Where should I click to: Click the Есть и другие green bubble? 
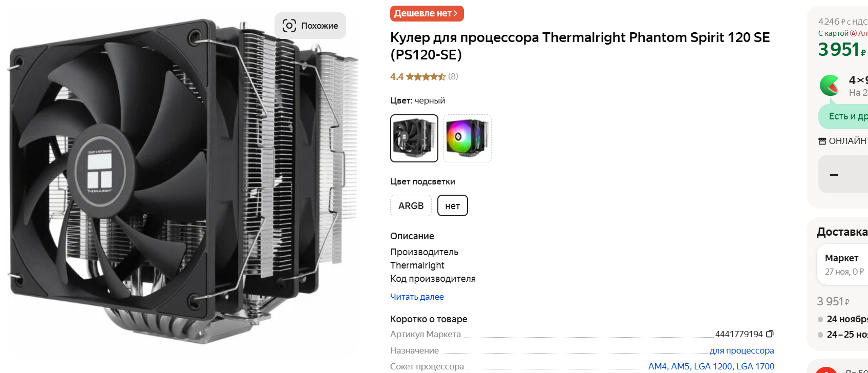click(x=843, y=116)
